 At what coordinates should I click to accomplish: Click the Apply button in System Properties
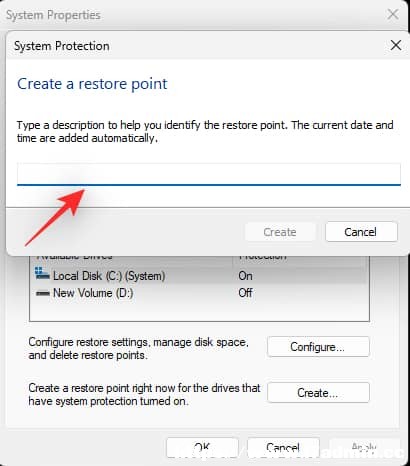(x=364, y=447)
